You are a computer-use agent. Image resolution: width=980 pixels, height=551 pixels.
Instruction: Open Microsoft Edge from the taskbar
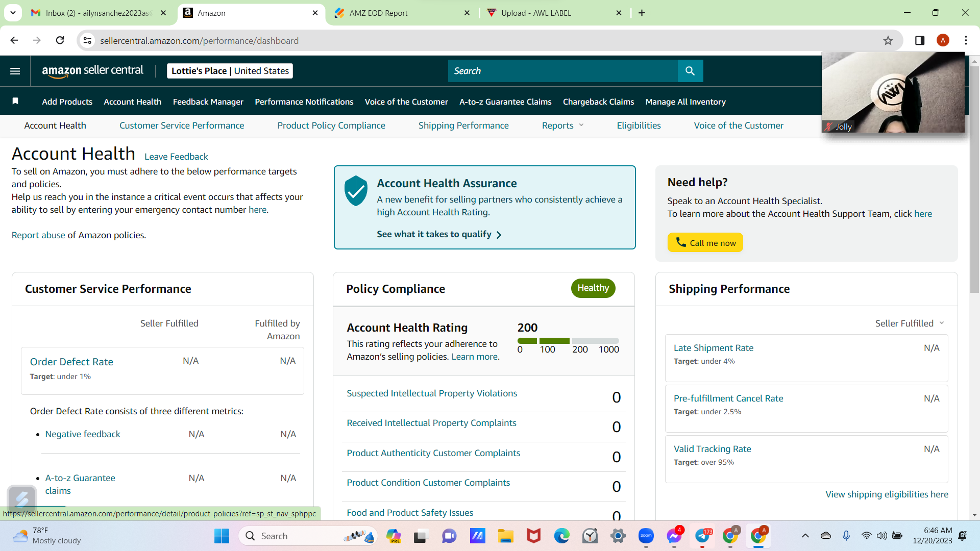tap(562, 536)
